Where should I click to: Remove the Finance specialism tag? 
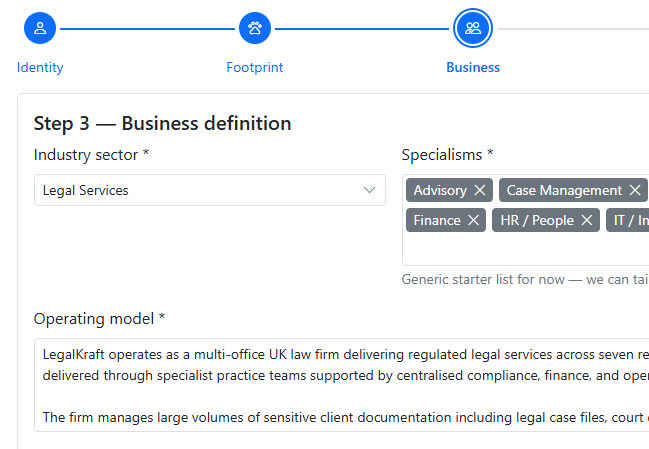tap(473, 220)
